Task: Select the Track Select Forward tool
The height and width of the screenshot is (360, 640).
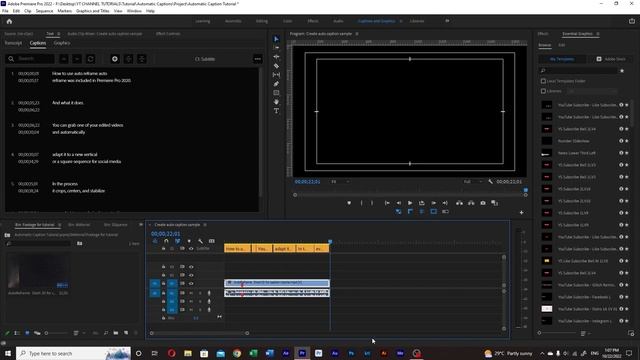Action: (x=276, y=48)
